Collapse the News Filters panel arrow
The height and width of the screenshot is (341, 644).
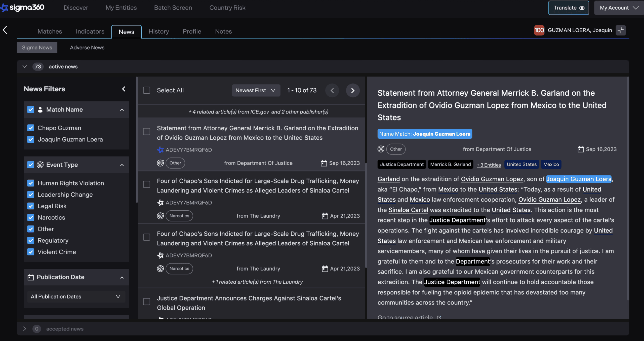click(x=124, y=89)
